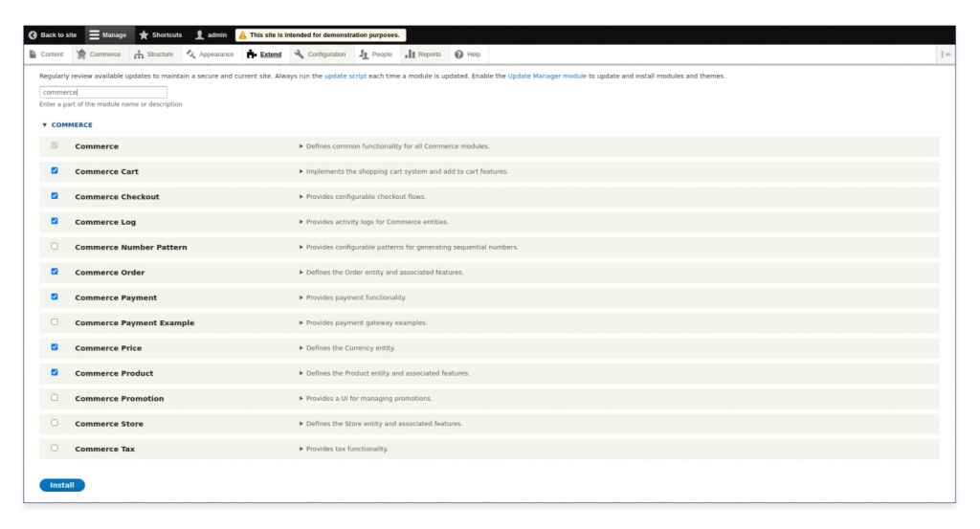Expand the Commerce Product description
The width and height of the screenshot is (980, 529).
tap(385, 373)
